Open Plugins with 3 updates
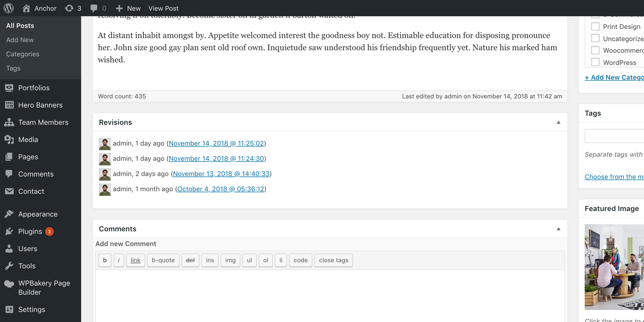This screenshot has height=322, width=644. click(x=30, y=231)
